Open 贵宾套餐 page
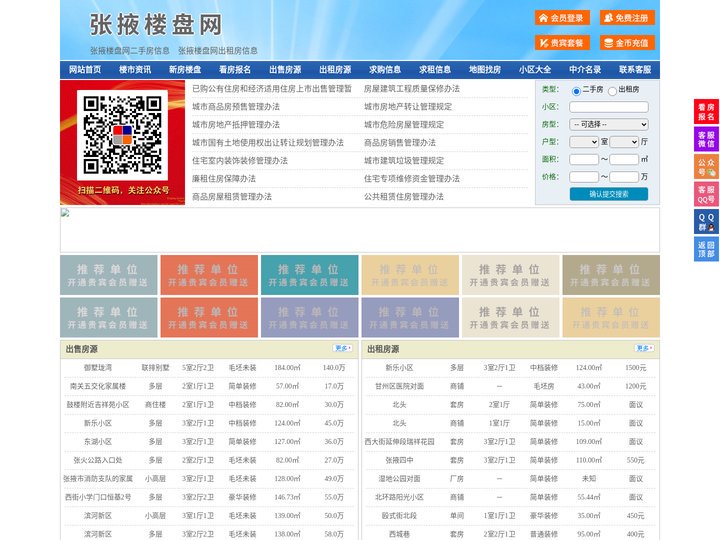 562,43
